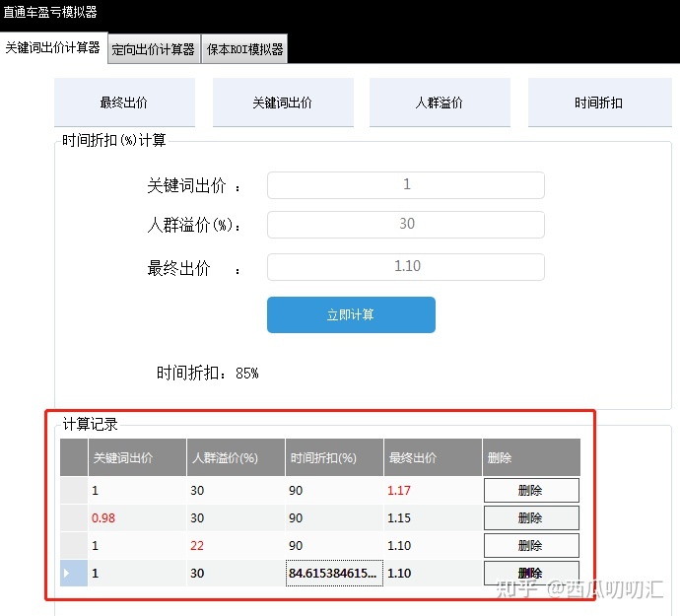Click the 人群溢价(%) input field
Screen dimensions: 680x616
coord(406,225)
